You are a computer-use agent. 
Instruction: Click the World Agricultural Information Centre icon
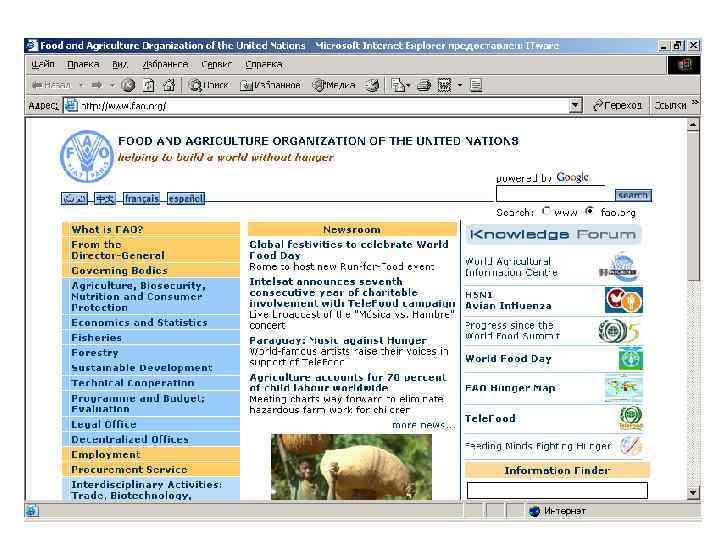point(619,267)
